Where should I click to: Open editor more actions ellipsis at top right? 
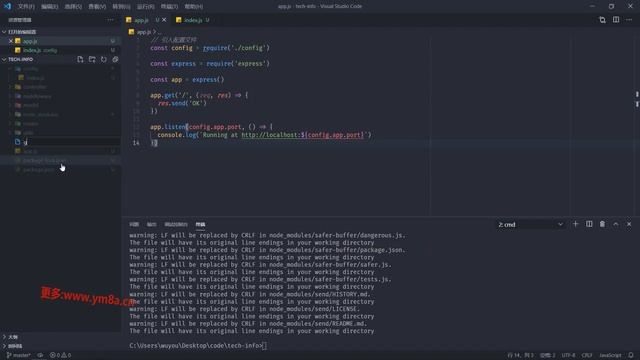click(x=629, y=20)
